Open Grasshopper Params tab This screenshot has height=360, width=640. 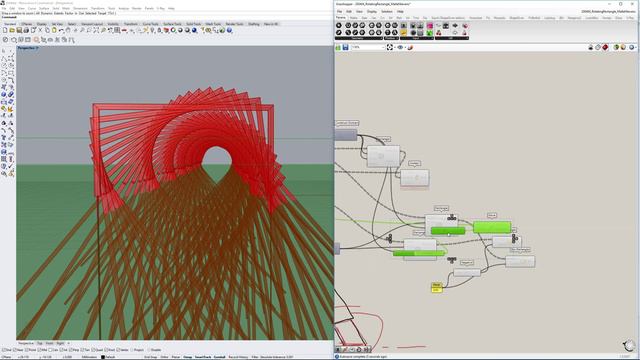click(x=340, y=18)
